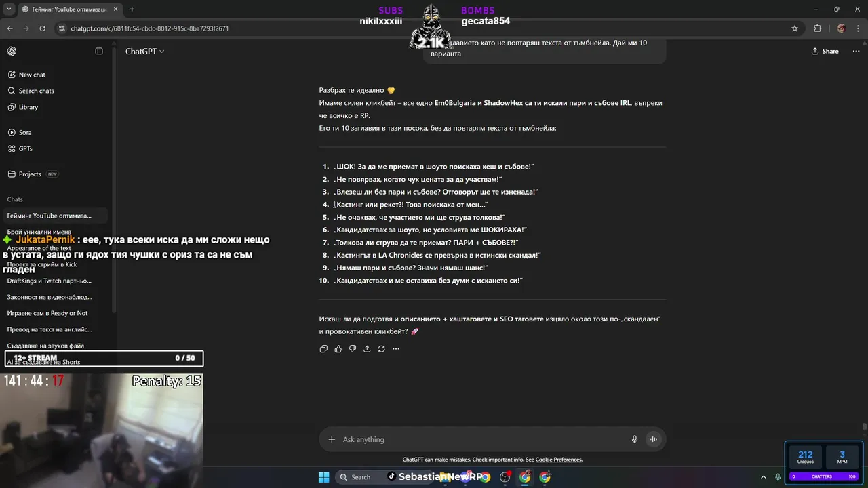The image size is (868, 488).
Task: Open the conversation options three-dot menu
Action: (x=856, y=52)
